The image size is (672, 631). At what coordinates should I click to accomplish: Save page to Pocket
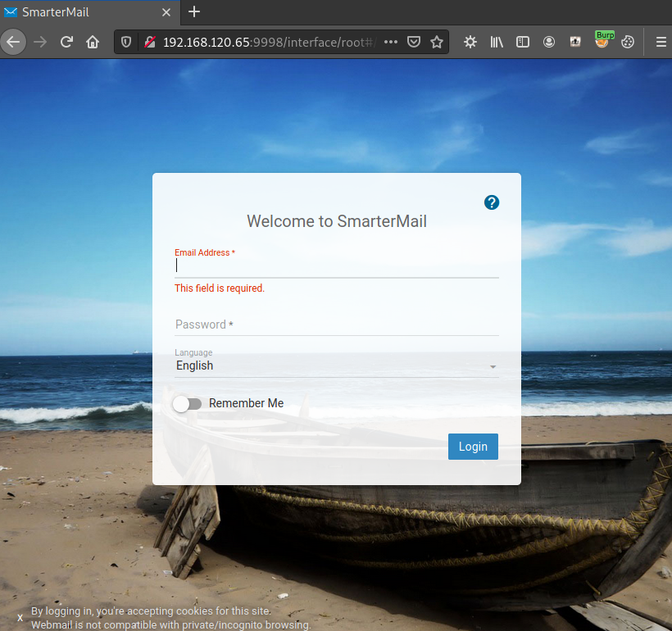[414, 42]
